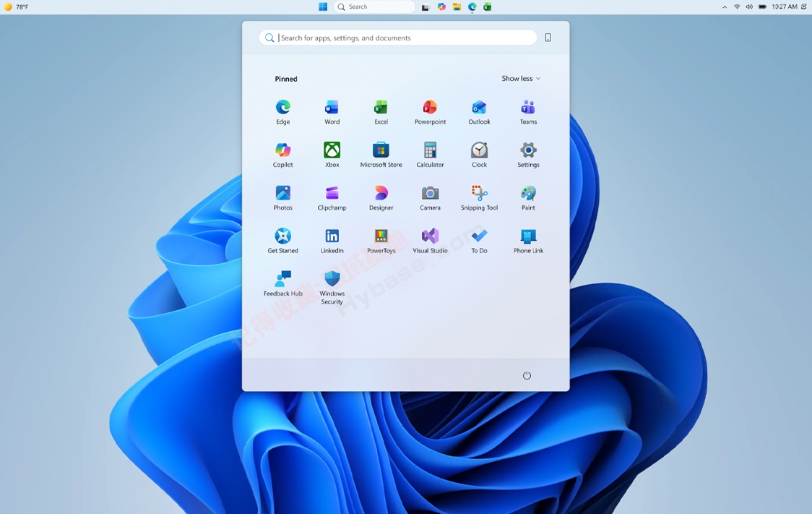Open Excel from the Start menu pinned grid
Screen dimensions: 812x514
pyautogui.click(x=381, y=112)
